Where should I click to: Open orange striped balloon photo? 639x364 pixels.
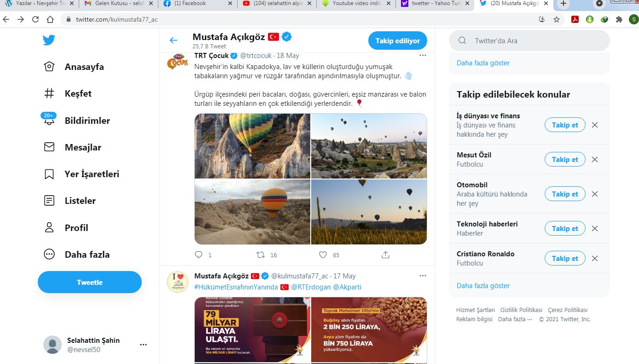click(x=252, y=212)
